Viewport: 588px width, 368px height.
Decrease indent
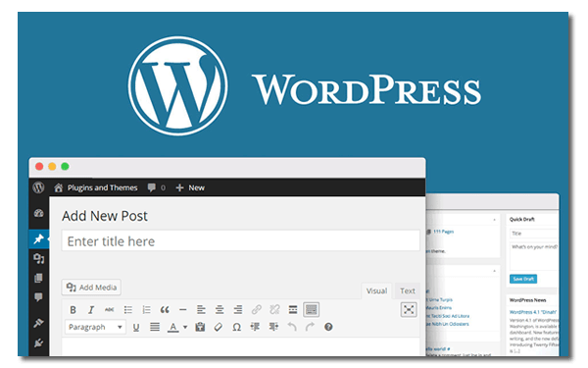[255, 327]
